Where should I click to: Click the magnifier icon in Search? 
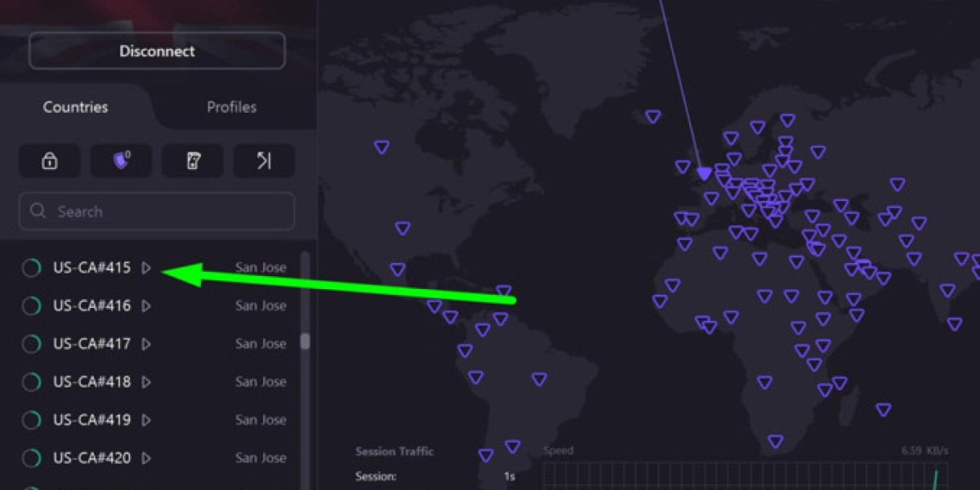38,212
